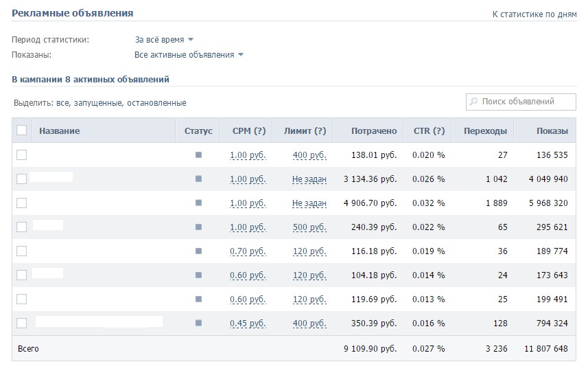Viewport: 588px width, 375px height.
Task: Click CTR value '0.032 %'
Action: (x=429, y=203)
